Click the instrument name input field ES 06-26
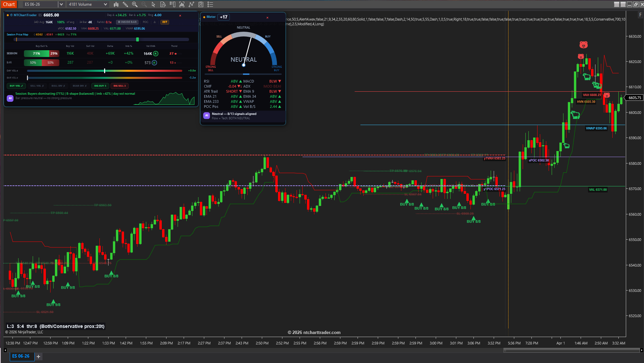644x363 pixels. [x=40, y=4]
